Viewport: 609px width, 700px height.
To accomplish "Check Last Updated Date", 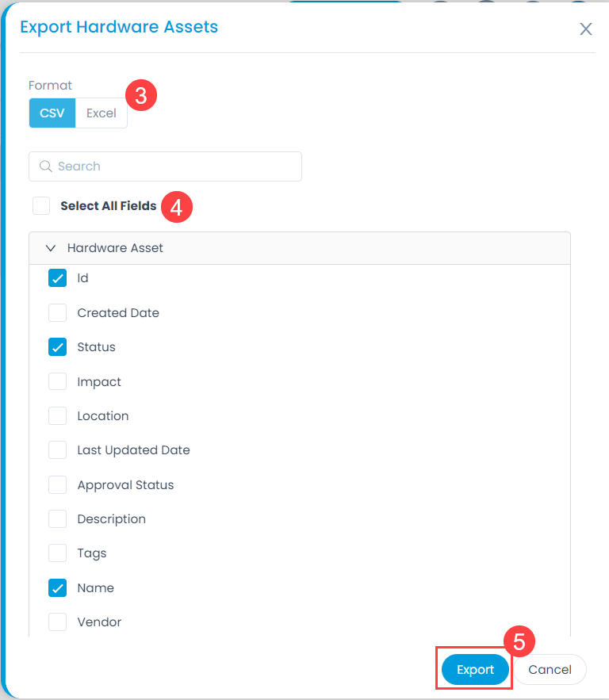I will click(x=58, y=450).
